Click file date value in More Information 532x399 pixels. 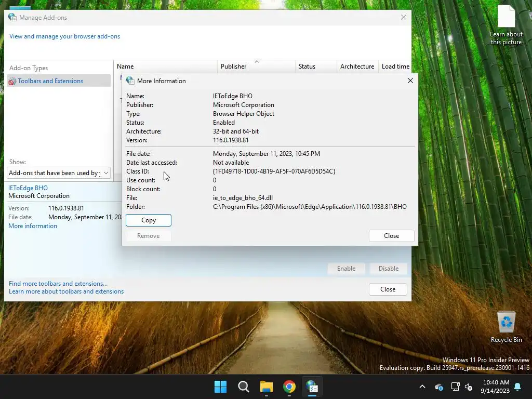267,154
